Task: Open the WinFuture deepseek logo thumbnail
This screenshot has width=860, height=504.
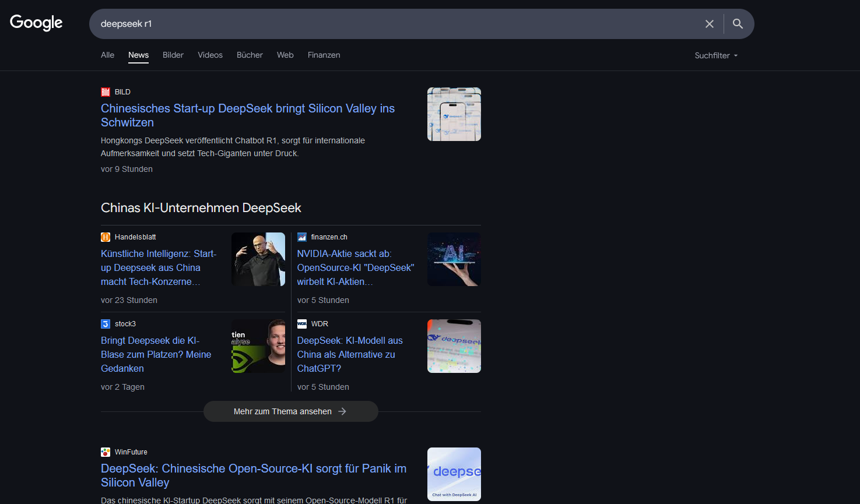Action: pos(454,474)
